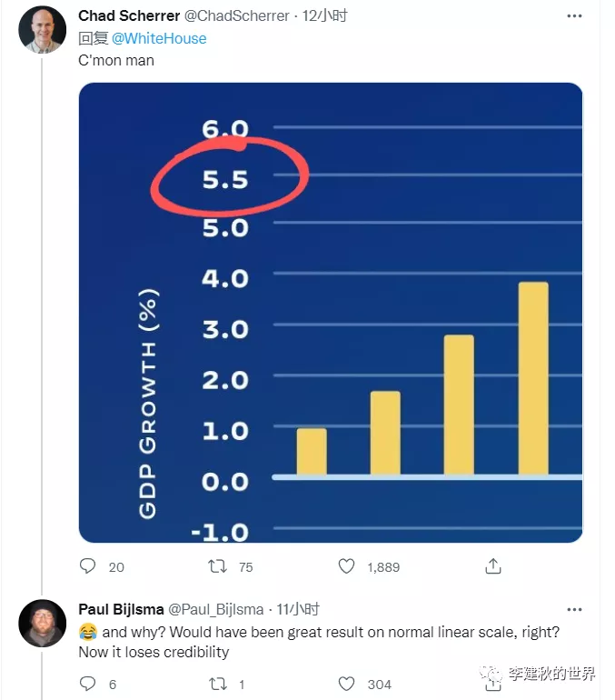This screenshot has width=615, height=700.
Task: Open the GDP growth chart image
Action: 331,313
